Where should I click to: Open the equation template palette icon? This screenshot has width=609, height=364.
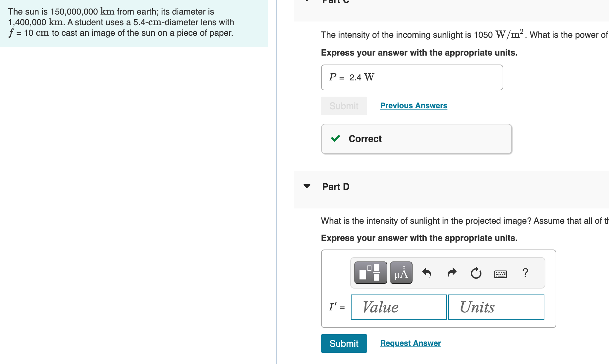pyautogui.click(x=370, y=272)
